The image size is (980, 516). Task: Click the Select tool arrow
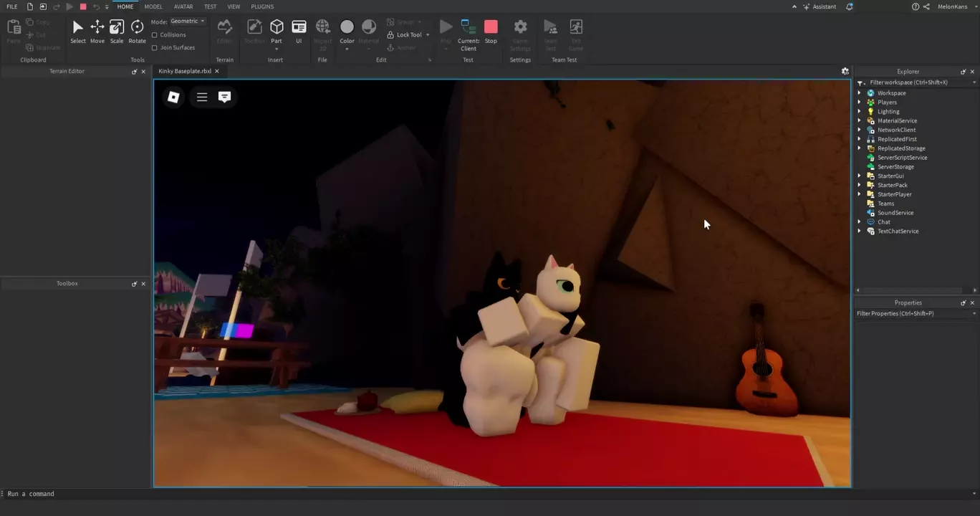coord(77,30)
